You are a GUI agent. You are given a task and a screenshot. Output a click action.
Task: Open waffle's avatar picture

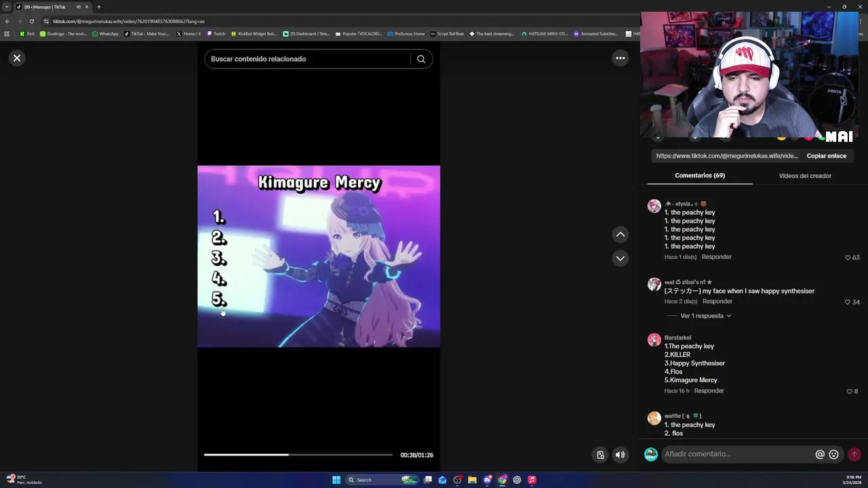[654, 418]
